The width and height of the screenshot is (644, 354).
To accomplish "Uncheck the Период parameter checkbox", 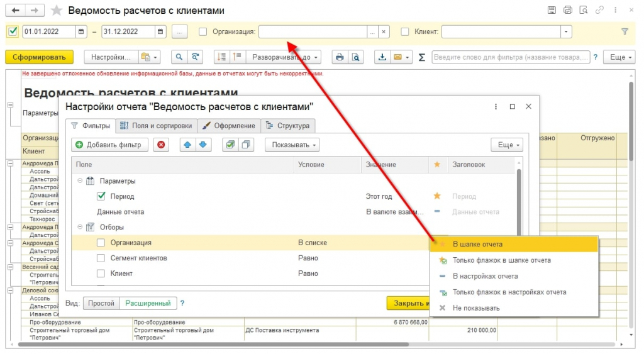I will point(101,196).
